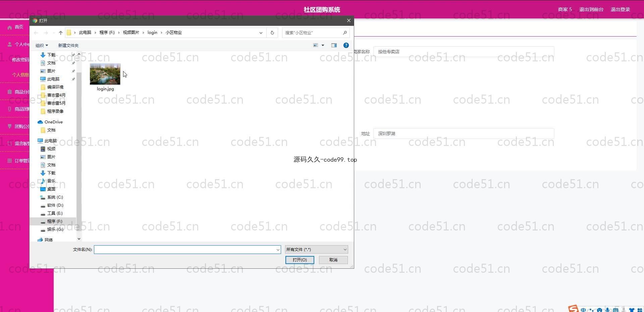Click 新建文件夹 button
The width and height of the screenshot is (644, 312).
(x=68, y=45)
